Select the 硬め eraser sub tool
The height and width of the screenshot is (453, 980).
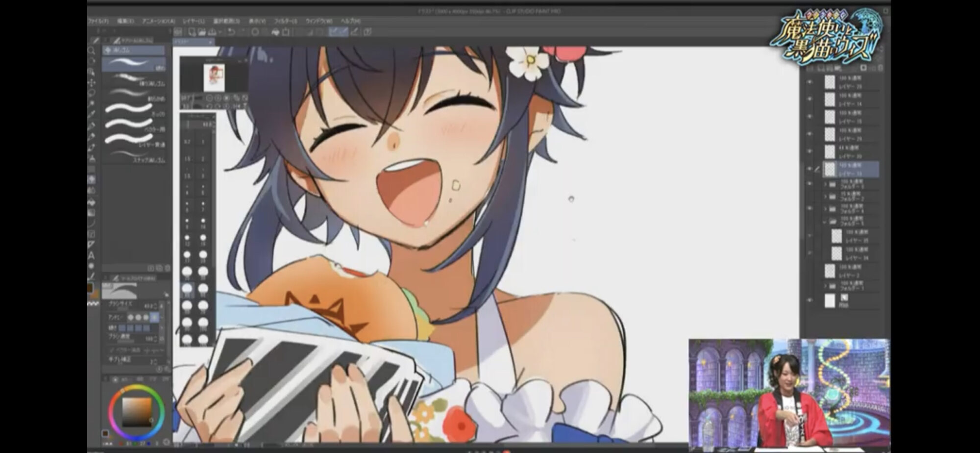[134, 64]
